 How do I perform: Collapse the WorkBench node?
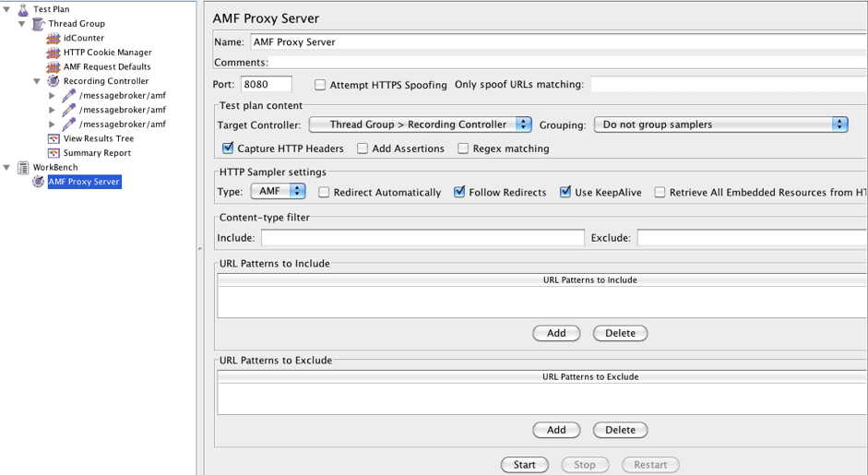[6, 168]
